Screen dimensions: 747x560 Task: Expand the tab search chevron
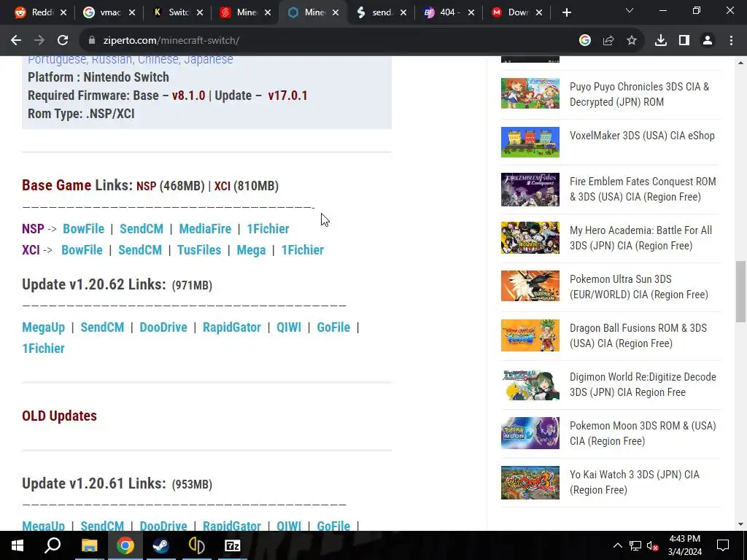coord(630,10)
